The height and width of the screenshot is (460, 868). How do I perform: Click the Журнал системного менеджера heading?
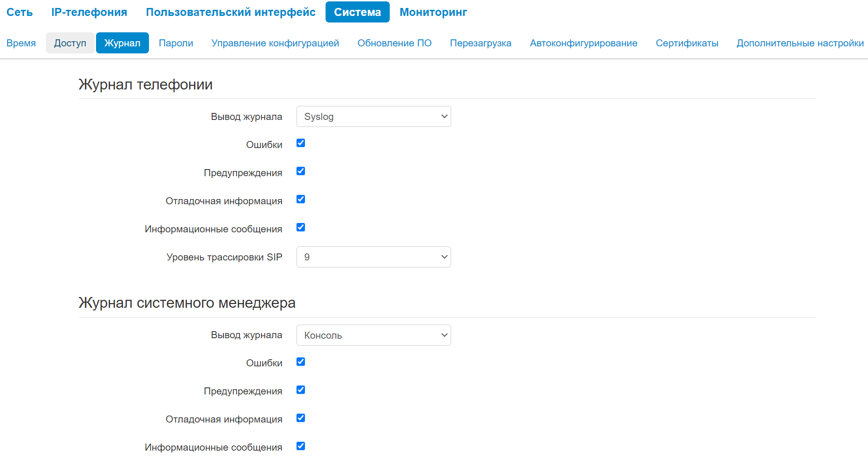[x=187, y=303]
